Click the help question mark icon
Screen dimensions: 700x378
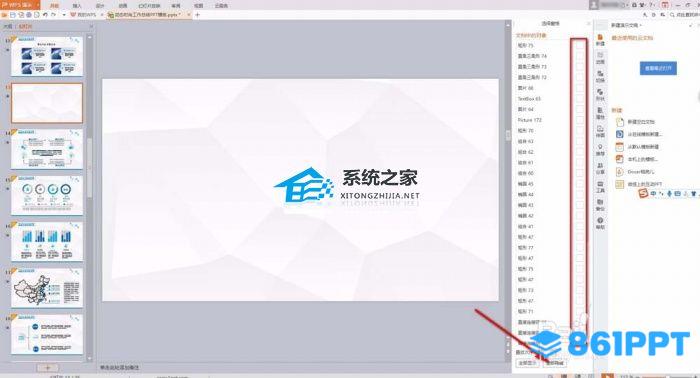point(652,5)
